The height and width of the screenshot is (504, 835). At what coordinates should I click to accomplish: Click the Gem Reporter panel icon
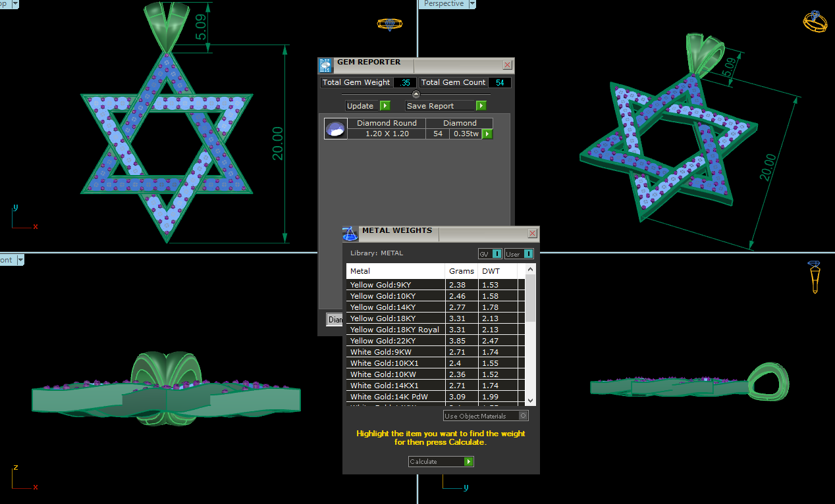pos(325,65)
